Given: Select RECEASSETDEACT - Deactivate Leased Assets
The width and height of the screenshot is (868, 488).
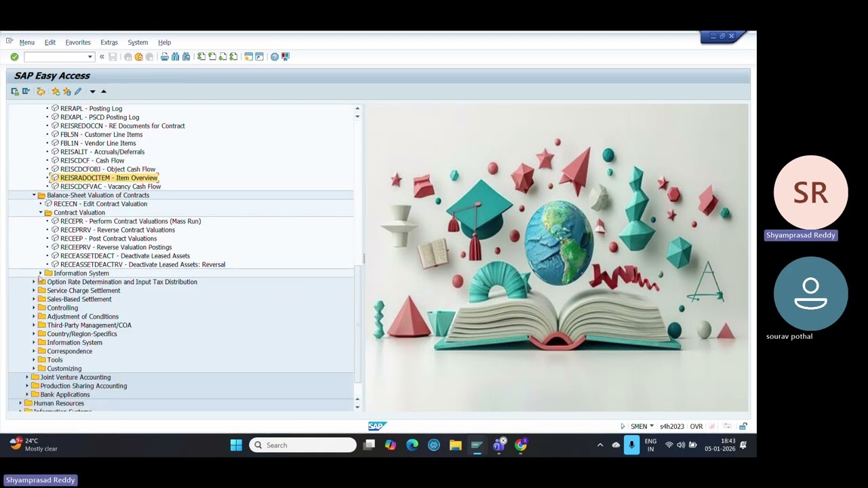Looking at the screenshot, I should 125,256.
